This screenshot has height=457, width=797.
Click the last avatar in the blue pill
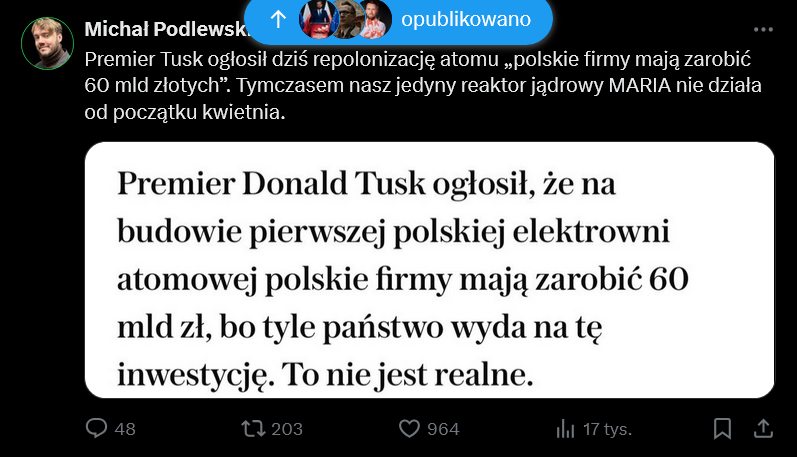coord(374,20)
